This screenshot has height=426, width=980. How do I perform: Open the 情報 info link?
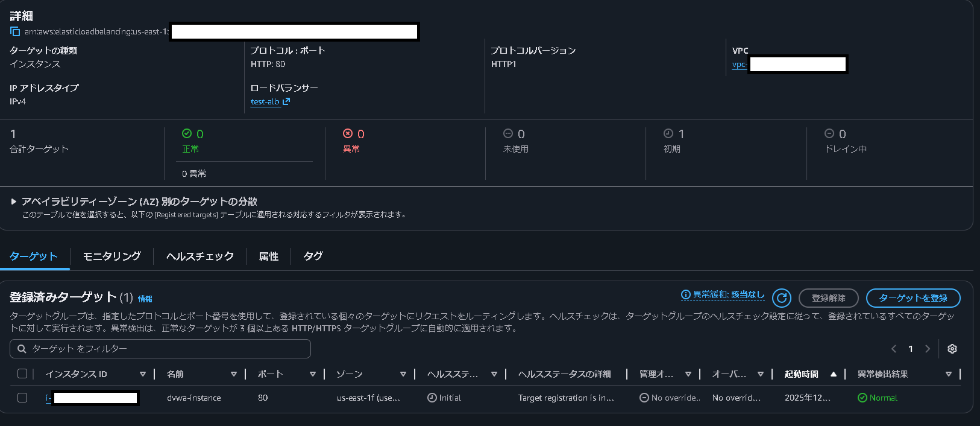point(145,299)
